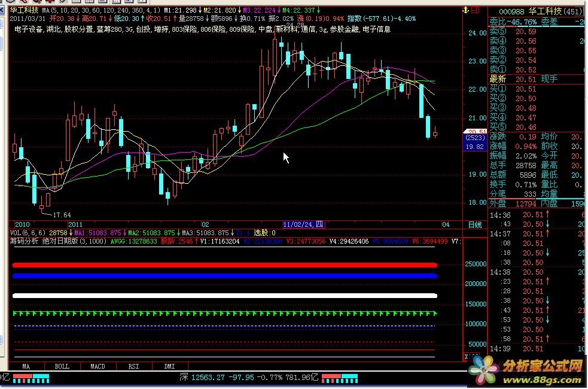The width and height of the screenshot is (588, 389).
Task: Click the 04 month marker on timeline
Action: pos(446,224)
